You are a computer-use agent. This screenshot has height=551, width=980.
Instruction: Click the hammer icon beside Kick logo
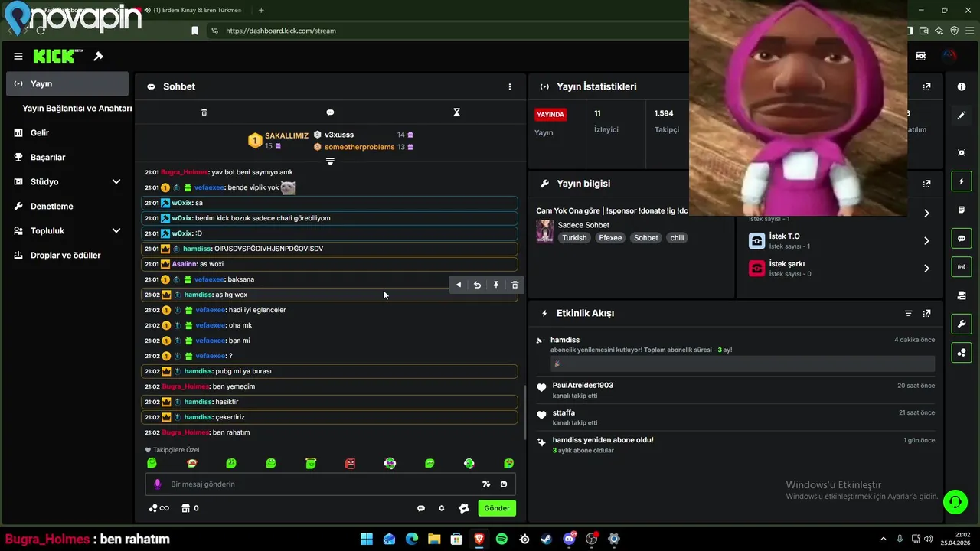(x=98, y=56)
